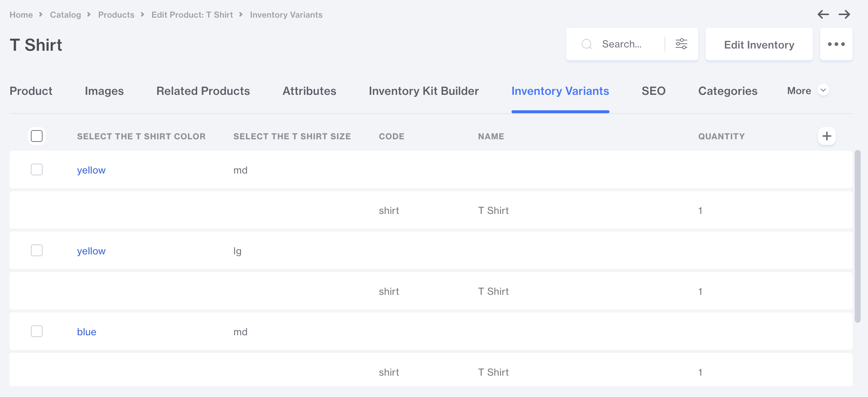The width and height of the screenshot is (868, 397).
Task: Open the Related Products tab
Action: (x=203, y=91)
